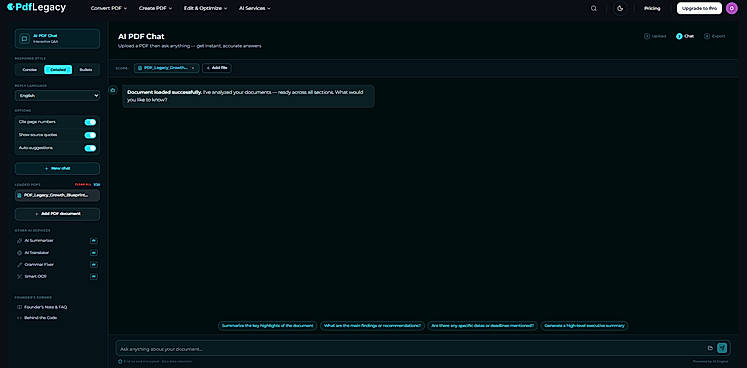Image resolution: width=747 pixels, height=368 pixels.
Task: Click the go badge beside AI Translator
Action: [x=94, y=253]
